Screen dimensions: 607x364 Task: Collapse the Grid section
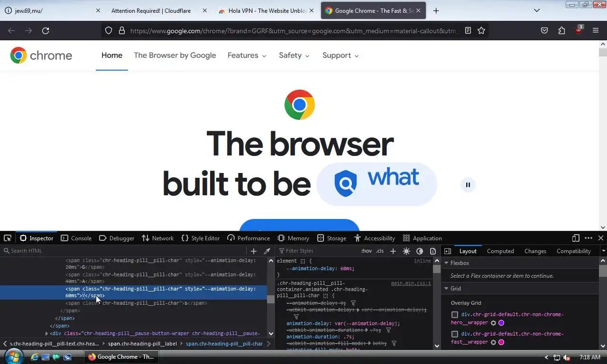[x=446, y=289]
